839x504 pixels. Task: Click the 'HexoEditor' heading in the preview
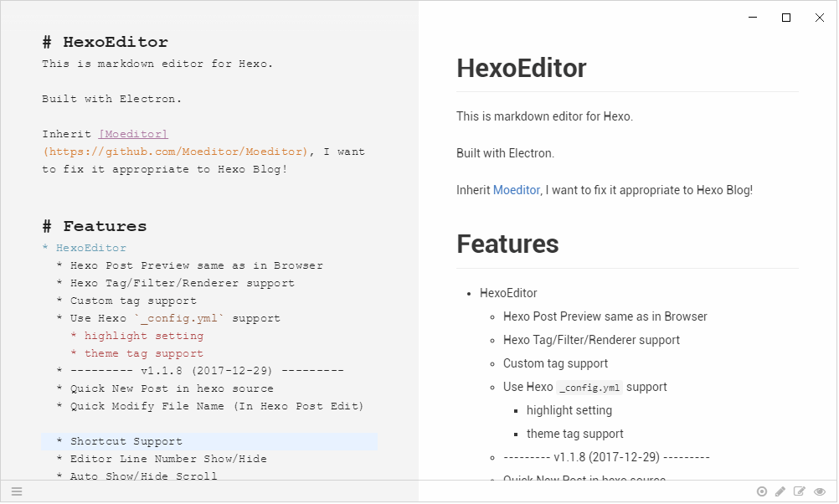pos(521,68)
